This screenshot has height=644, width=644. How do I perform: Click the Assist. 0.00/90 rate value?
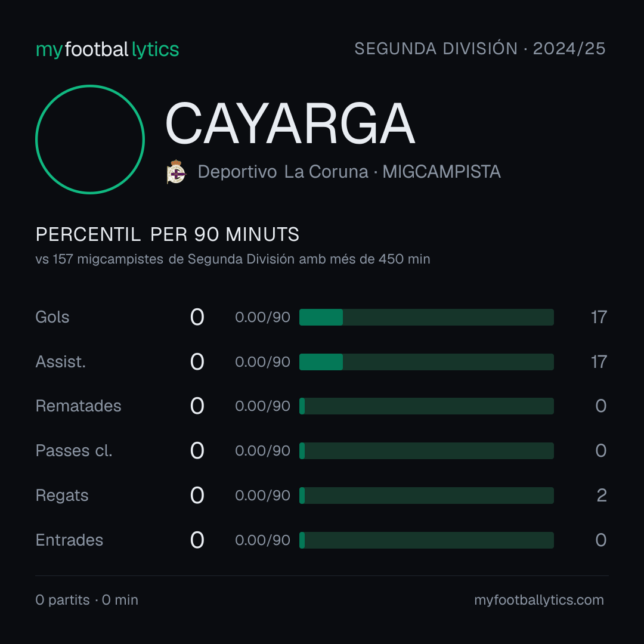(262, 362)
